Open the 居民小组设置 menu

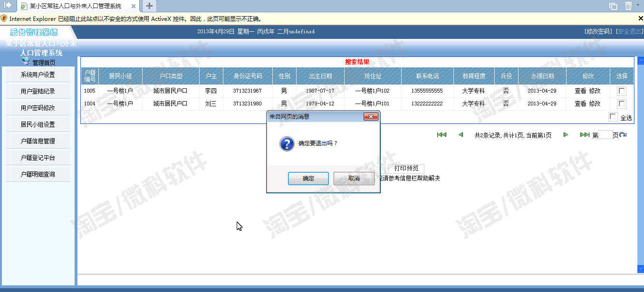pyautogui.click(x=38, y=124)
